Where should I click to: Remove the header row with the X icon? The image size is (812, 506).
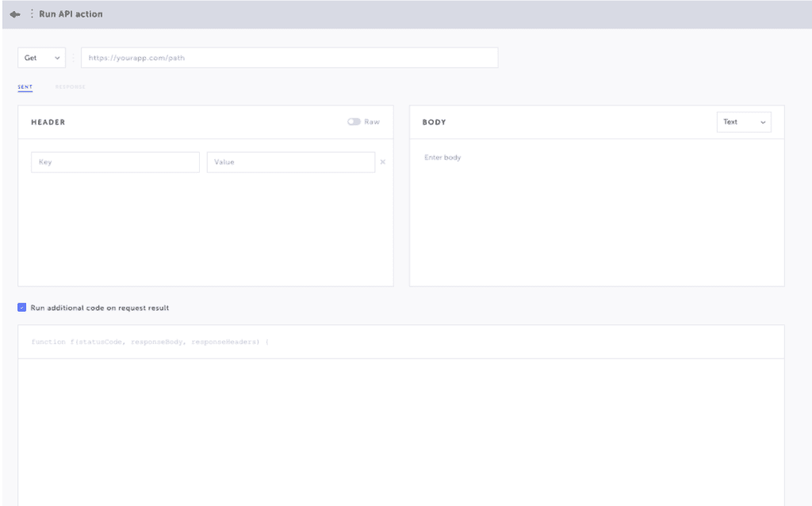point(383,162)
